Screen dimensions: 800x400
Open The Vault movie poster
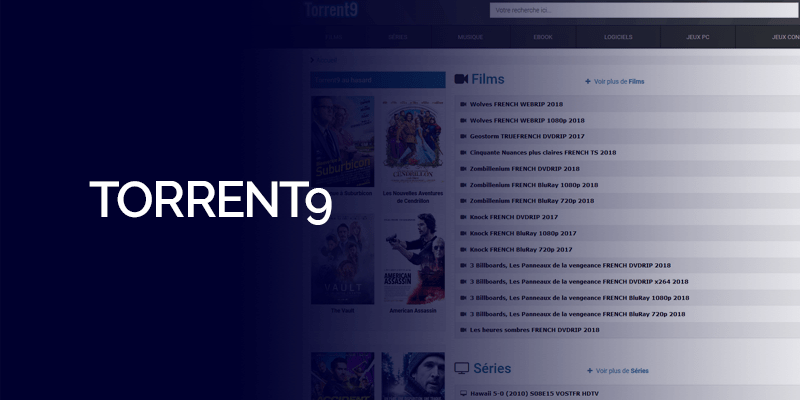pos(342,259)
